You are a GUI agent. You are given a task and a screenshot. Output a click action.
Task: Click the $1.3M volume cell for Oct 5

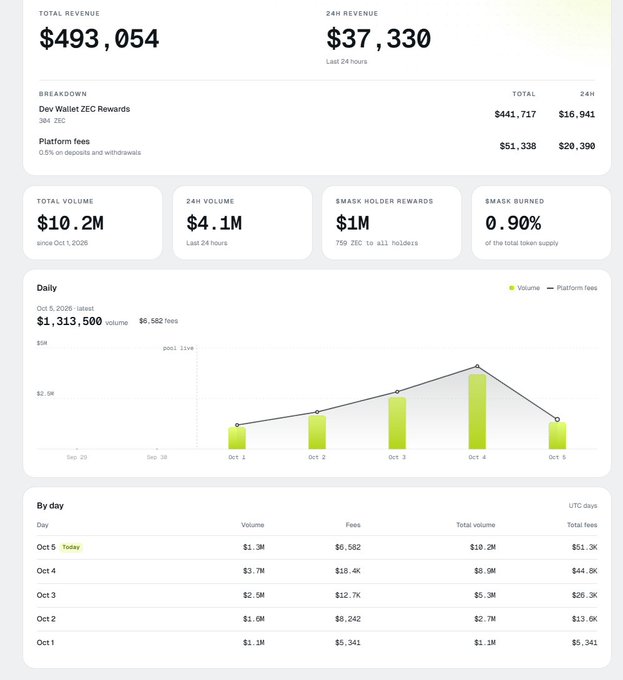[254, 547]
